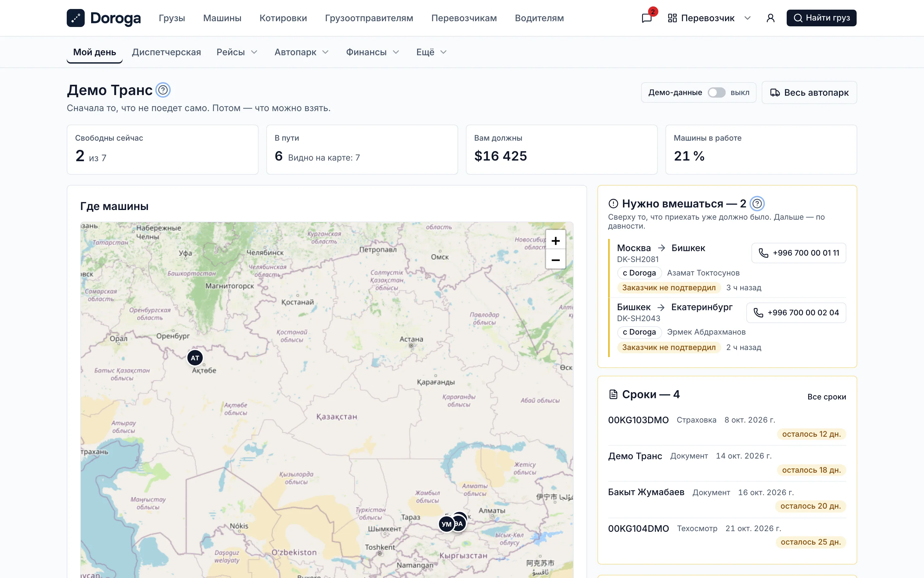The height and width of the screenshot is (578, 924).
Task: Click the Найти груз button
Action: (821, 18)
